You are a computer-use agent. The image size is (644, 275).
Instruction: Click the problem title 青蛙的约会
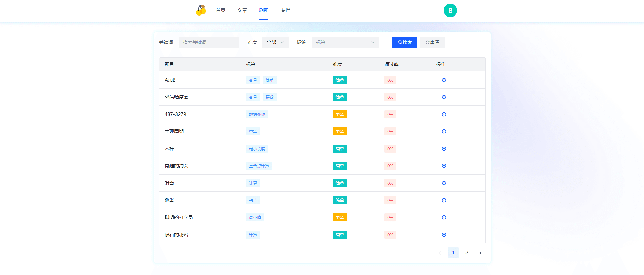(176, 166)
